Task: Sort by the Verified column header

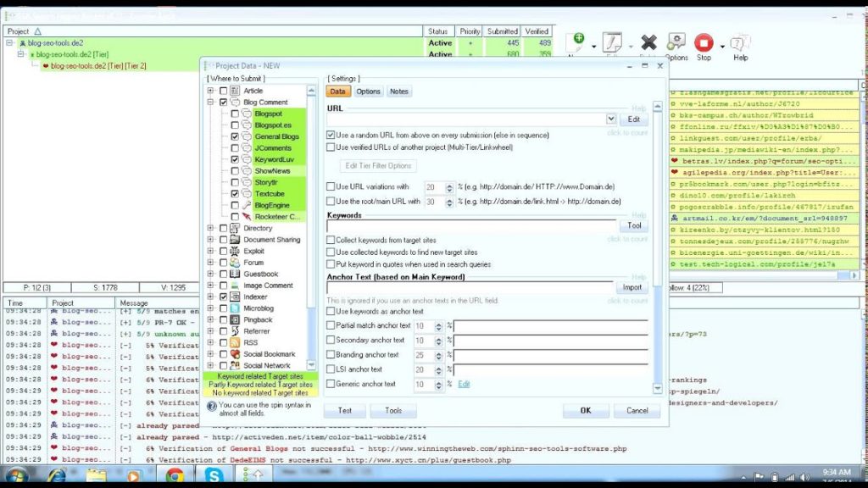Action: point(537,31)
